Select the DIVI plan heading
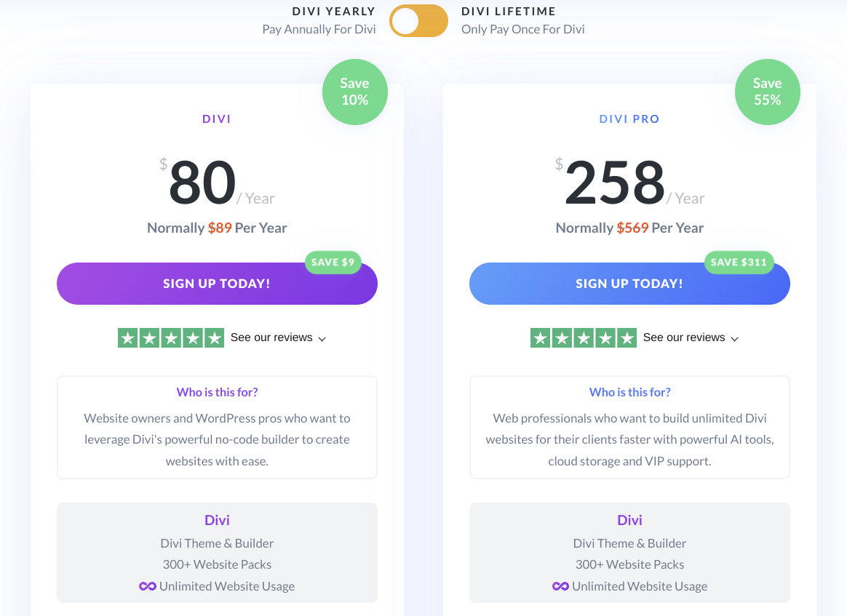The image size is (847, 616). (216, 119)
